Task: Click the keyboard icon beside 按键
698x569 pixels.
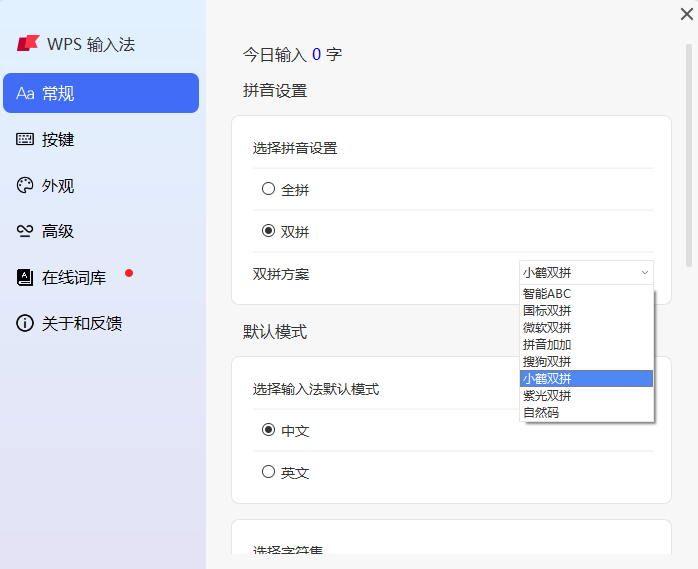Action: [x=25, y=139]
